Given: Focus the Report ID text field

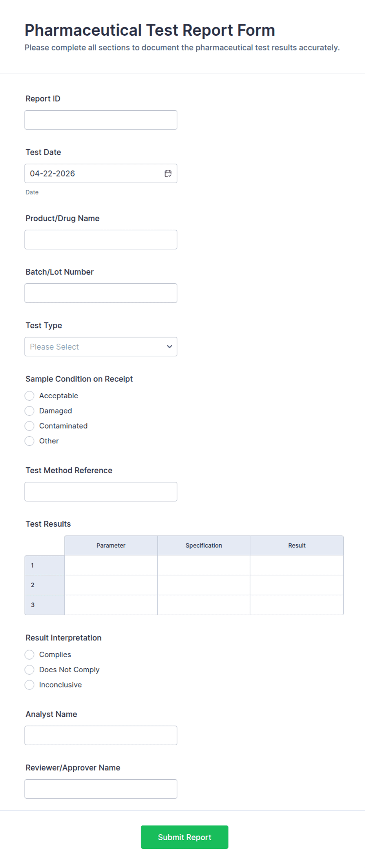Looking at the screenshot, I should coord(101,120).
